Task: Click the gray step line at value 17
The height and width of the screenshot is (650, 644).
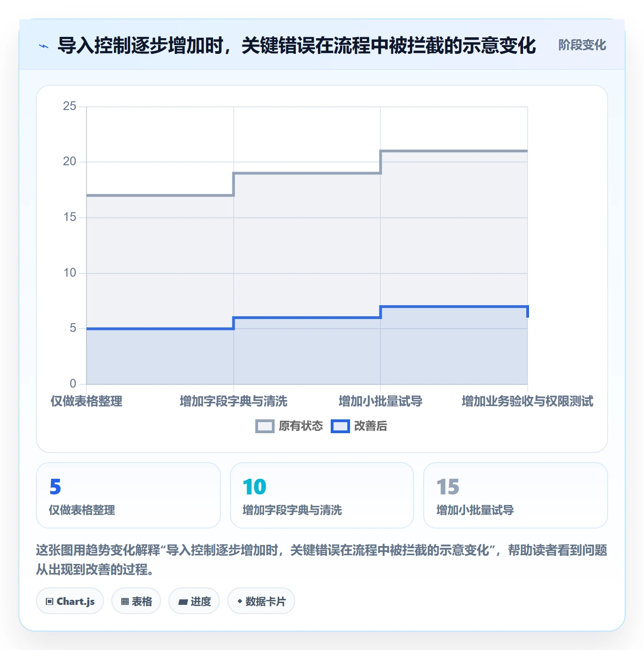Action: pos(160,195)
